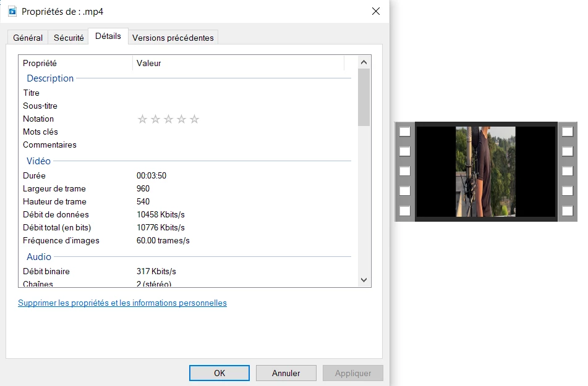Image resolution: width=588 pixels, height=386 pixels.
Task: Click Supprimer les propriétés et informations personnelles link
Action: tap(122, 303)
